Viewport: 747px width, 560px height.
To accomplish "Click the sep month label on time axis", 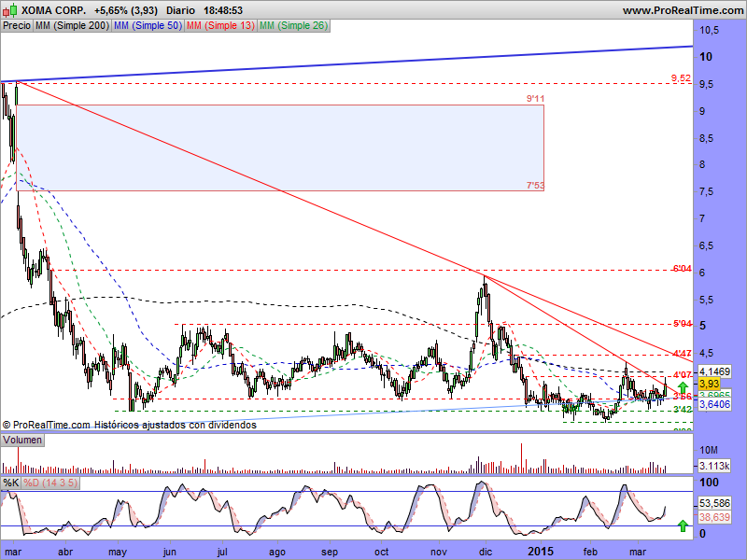I will (330, 553).
